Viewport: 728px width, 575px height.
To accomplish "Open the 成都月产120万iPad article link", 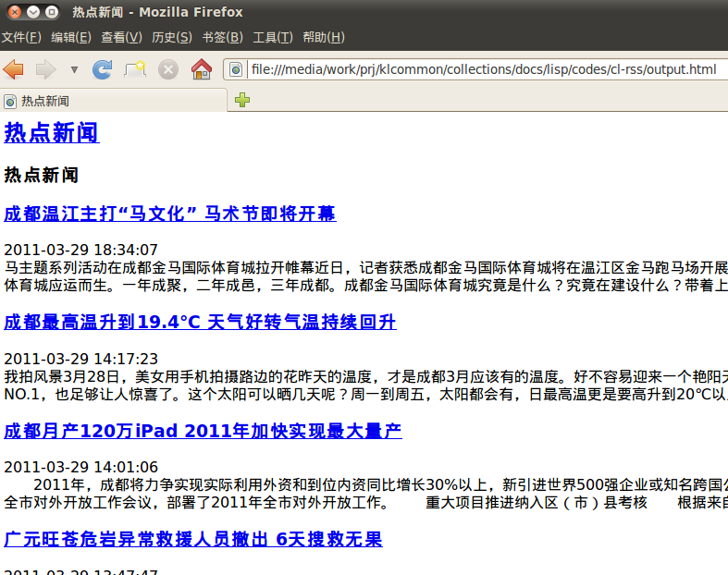I will pyautogui.click(x=203, y=431).
